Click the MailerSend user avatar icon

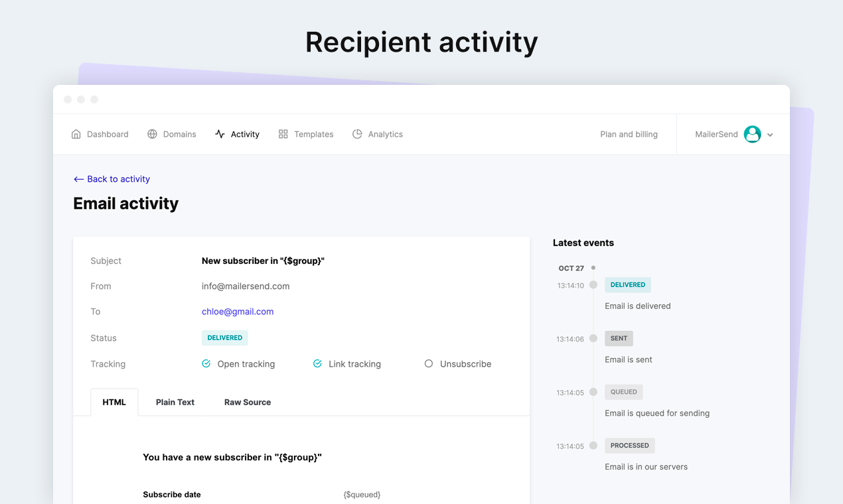pyautogui.click(x=752, y=134)
